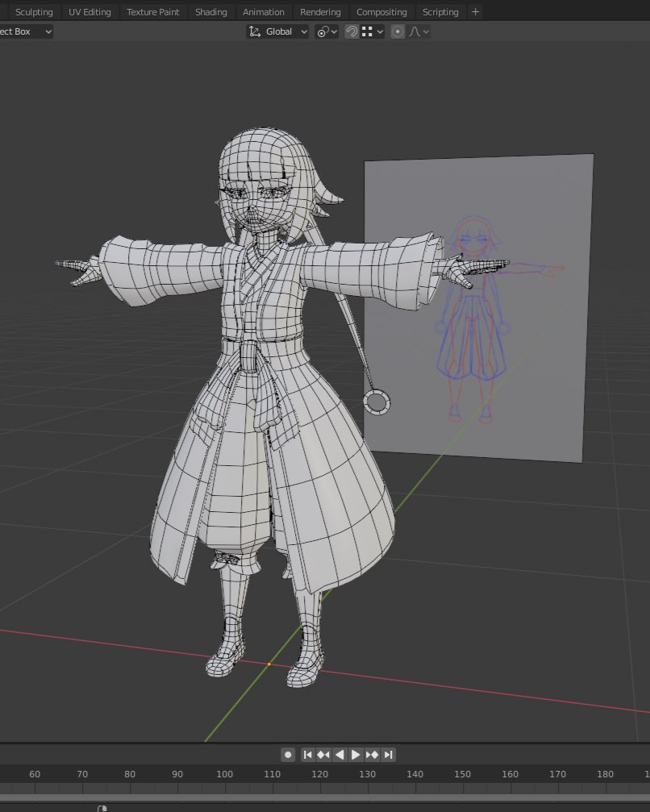Play the animation in reverse
Screen dimensions: 650x812
point(340,755)
